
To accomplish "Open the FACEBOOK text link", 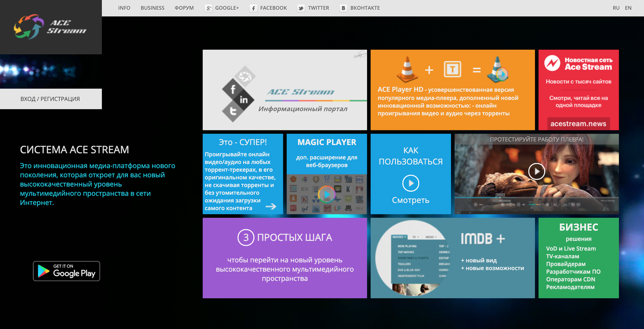I will pos(273,8).
